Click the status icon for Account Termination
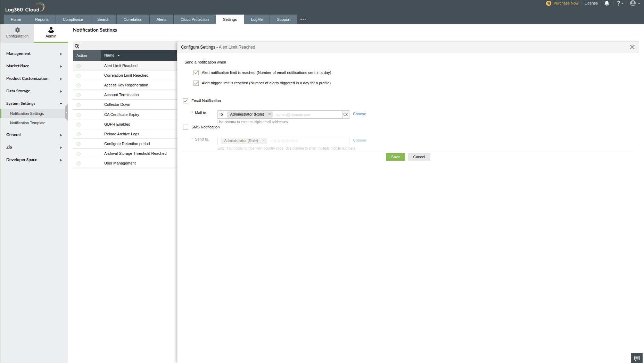The height and width of the screenshot is (363, 644). click(x=79, y=95)
